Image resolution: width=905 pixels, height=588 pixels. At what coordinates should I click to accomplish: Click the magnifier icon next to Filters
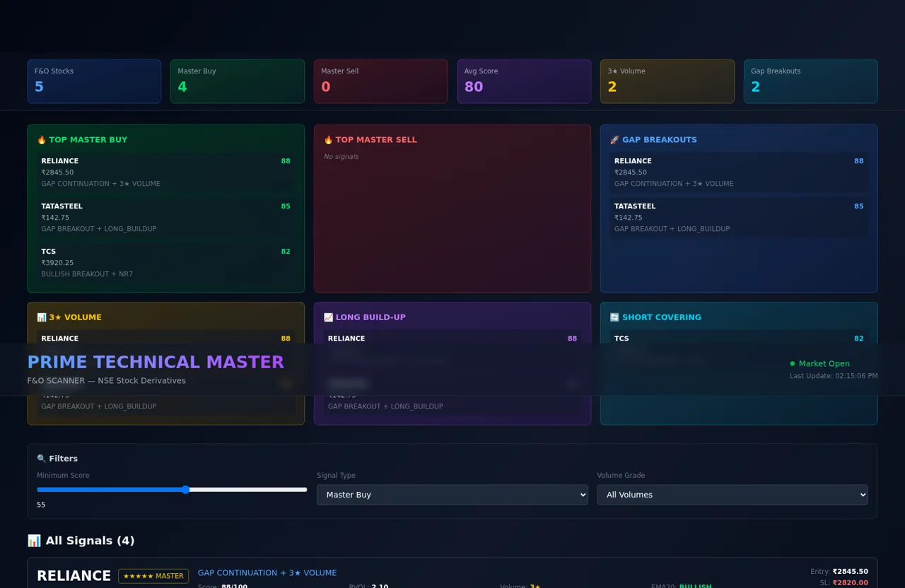42,459
